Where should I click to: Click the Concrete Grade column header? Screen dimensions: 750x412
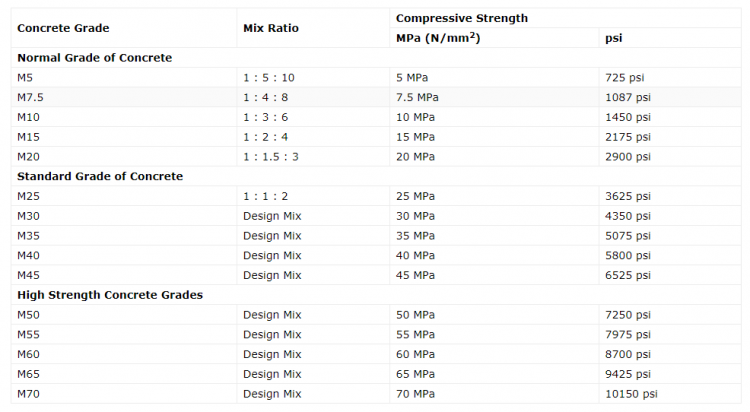(x=63, y=28)
